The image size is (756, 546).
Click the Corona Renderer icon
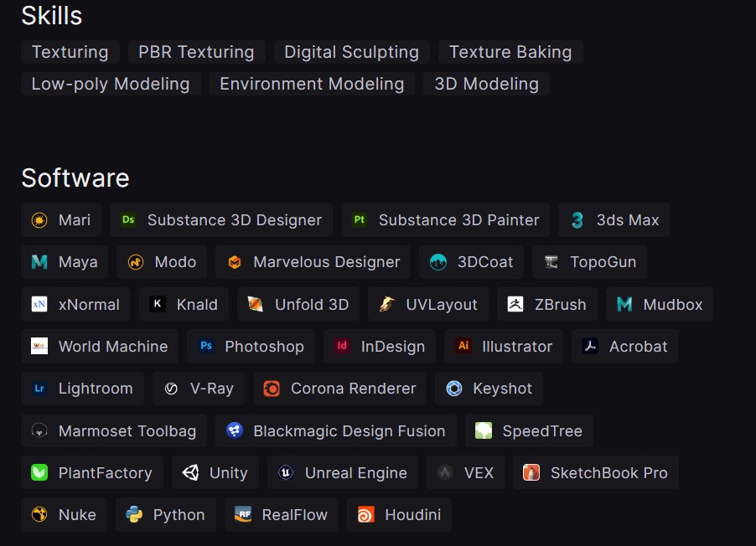click(x=272, y=389)
